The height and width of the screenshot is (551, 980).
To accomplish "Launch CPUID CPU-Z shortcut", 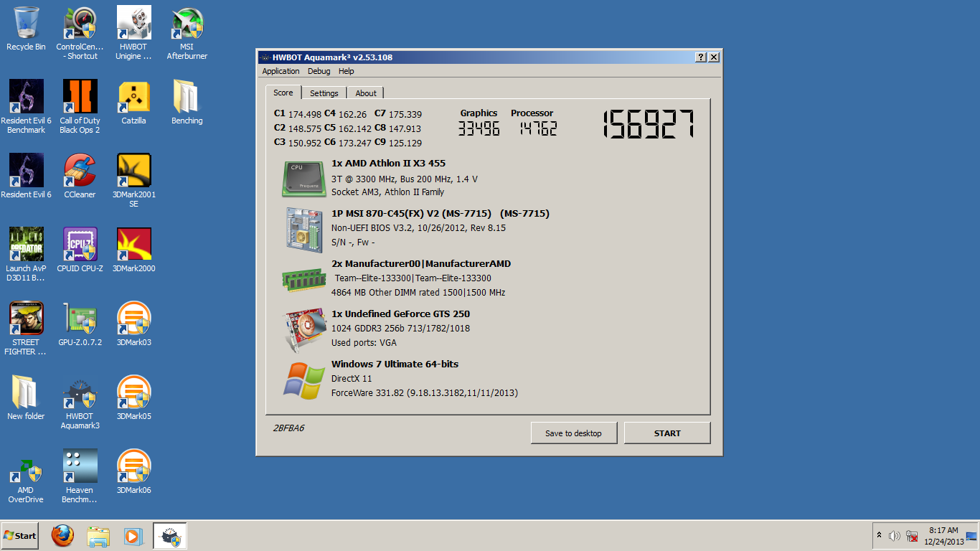I will tap(80, 250).
